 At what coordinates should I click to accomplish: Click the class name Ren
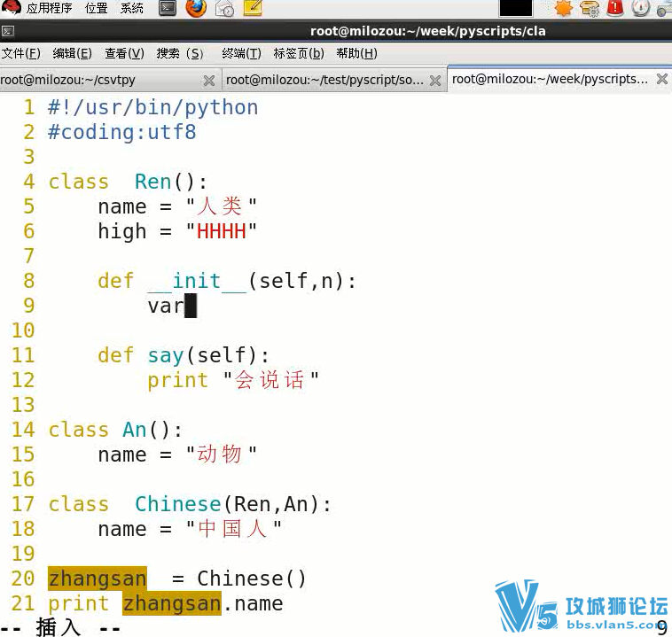(152, 182)
